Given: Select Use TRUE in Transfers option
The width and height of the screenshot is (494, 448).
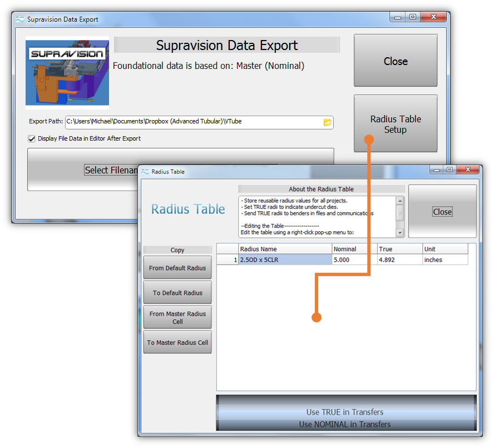Looking at the screenshot, I should 345,412.
